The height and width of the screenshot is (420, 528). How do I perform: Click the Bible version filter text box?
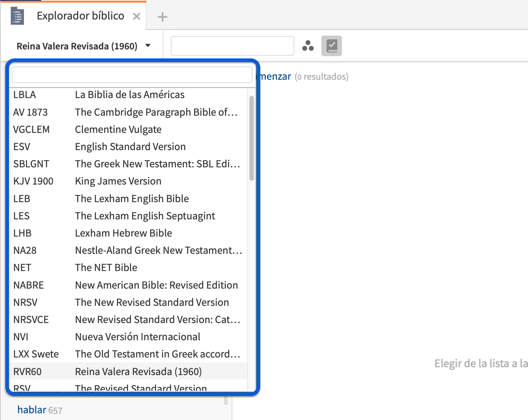tap(132, 75)
